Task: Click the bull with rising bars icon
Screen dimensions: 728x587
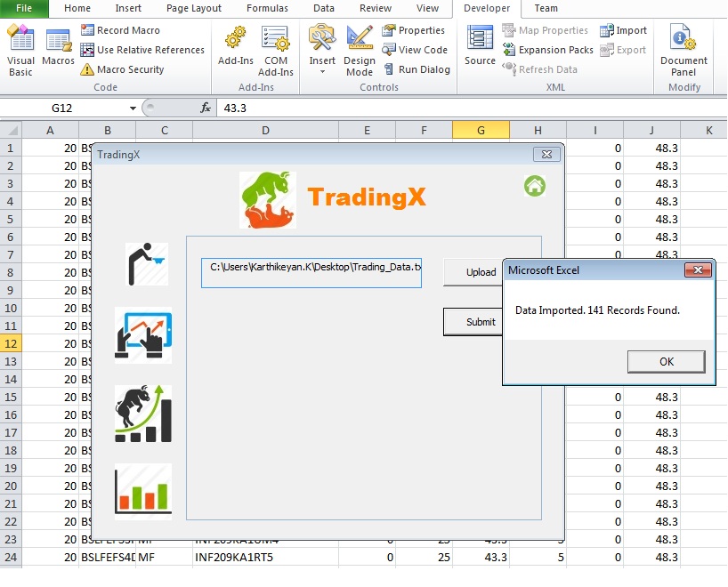Action: point(143,413)
